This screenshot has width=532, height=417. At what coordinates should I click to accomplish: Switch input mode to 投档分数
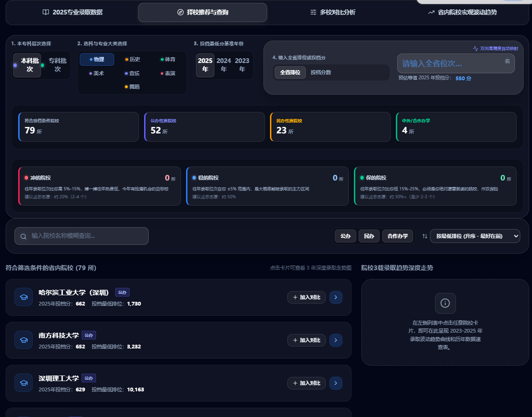[x=321, y=72]
